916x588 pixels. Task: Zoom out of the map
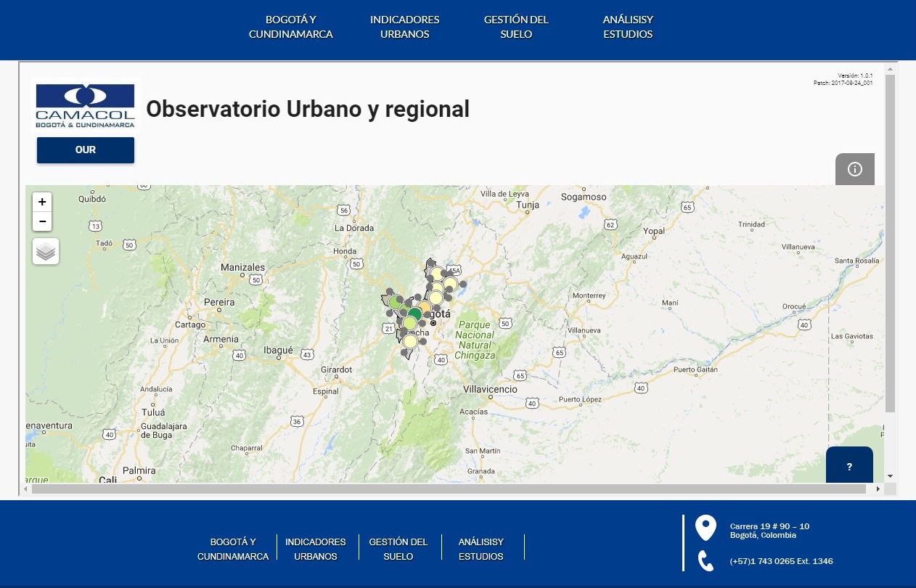(x=42, y=221)
